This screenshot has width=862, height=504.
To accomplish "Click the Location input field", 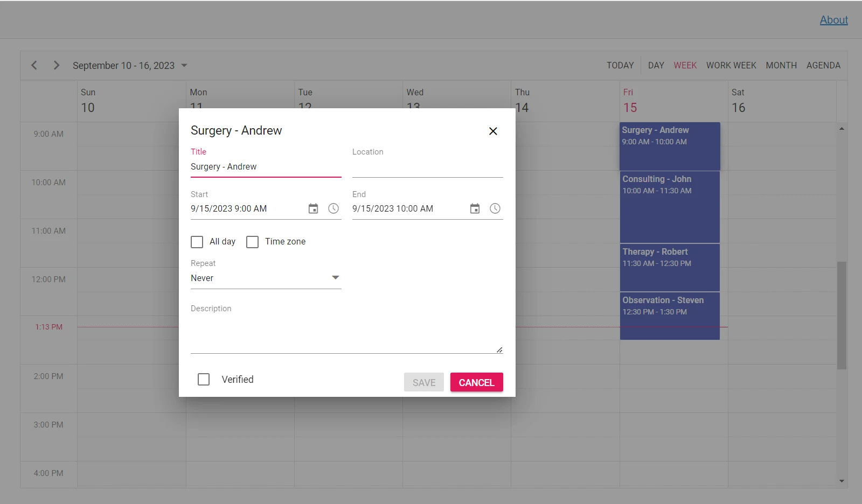I will 428,167.
